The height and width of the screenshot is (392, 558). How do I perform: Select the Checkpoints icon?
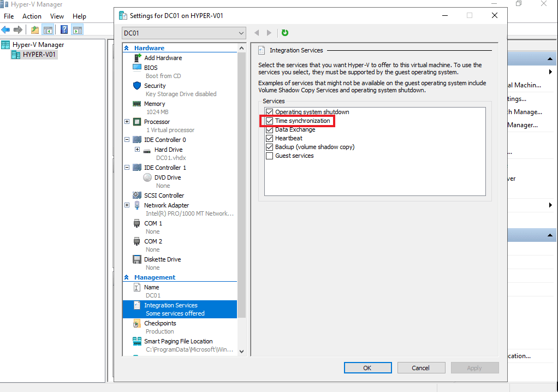pos(136,323)
